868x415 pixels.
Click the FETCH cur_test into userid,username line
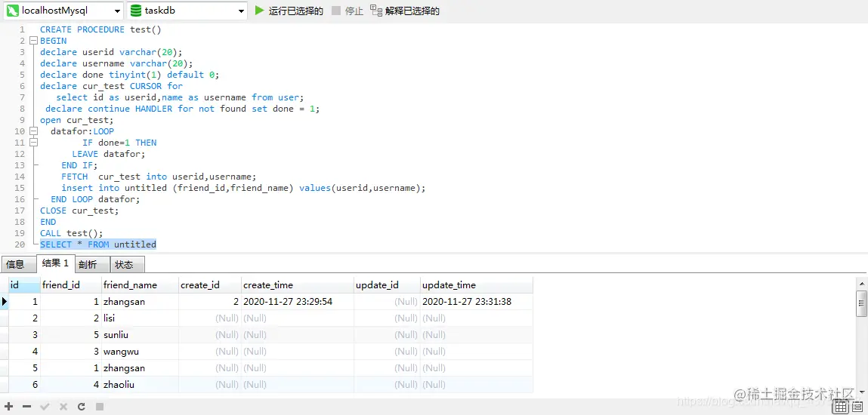coord(159,177)
